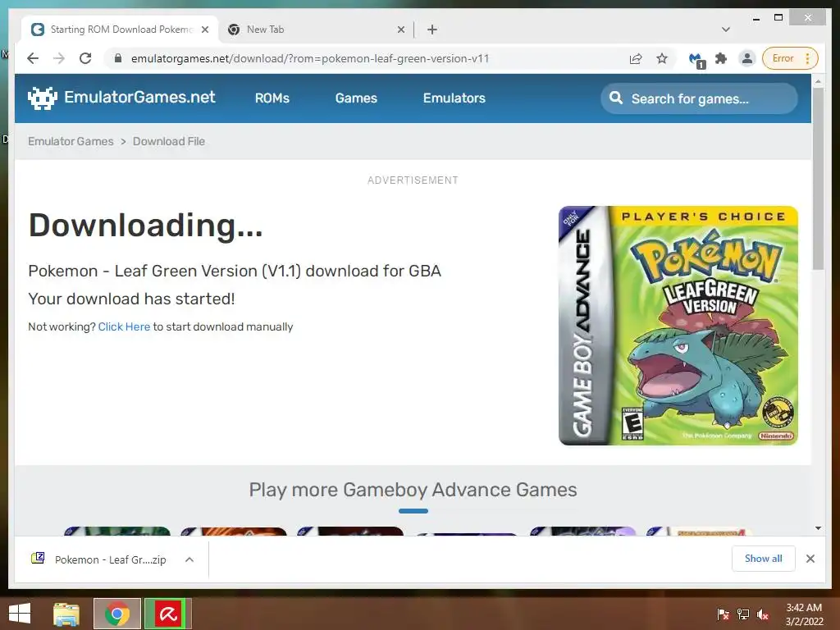Viewport: 840px width, 630px height.
Task: Click the Downloading... heading text
Action: click(146, 226)
